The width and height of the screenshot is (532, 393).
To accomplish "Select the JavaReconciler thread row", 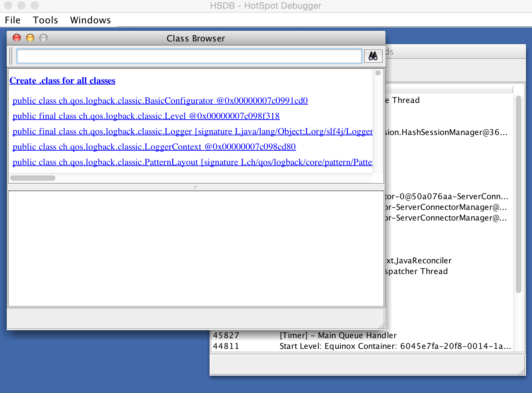I will tap(449, 261).
